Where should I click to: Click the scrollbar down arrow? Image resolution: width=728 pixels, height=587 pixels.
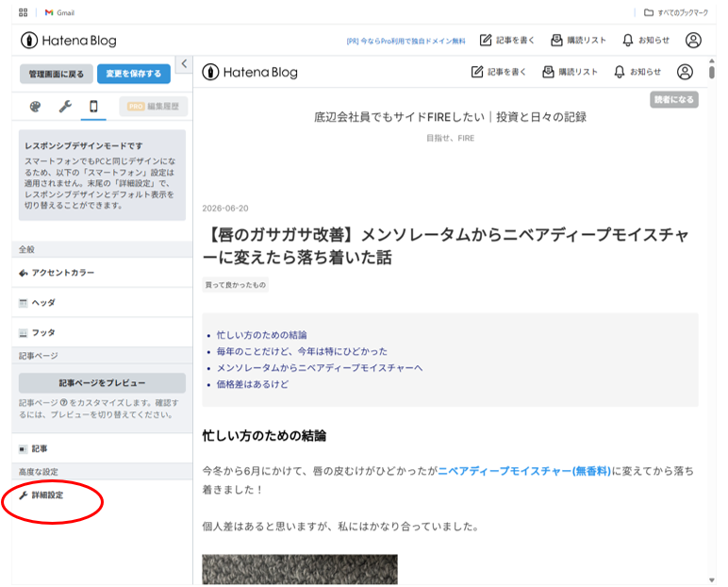coord(712,580)
